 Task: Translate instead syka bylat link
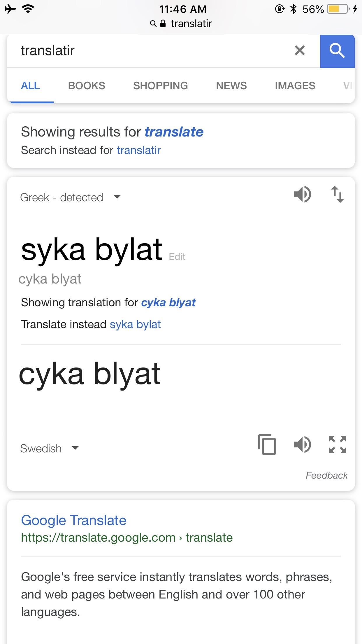(x=135, y=324)
